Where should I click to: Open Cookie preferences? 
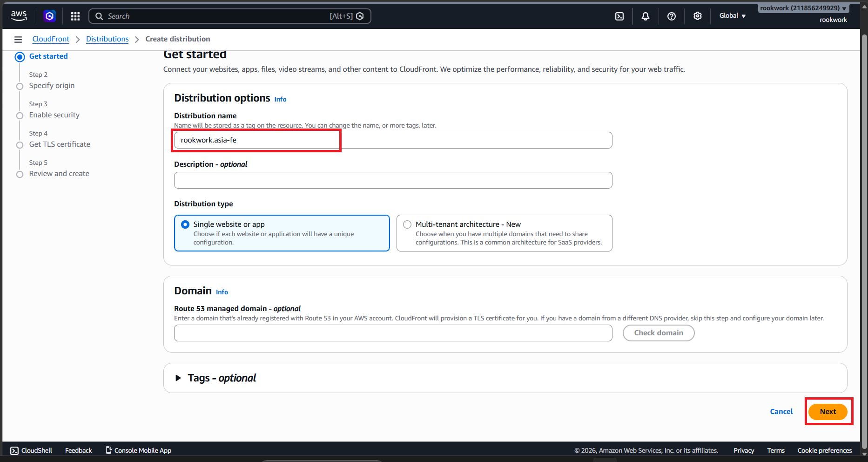pyautogui.click(x=825, y=450)
